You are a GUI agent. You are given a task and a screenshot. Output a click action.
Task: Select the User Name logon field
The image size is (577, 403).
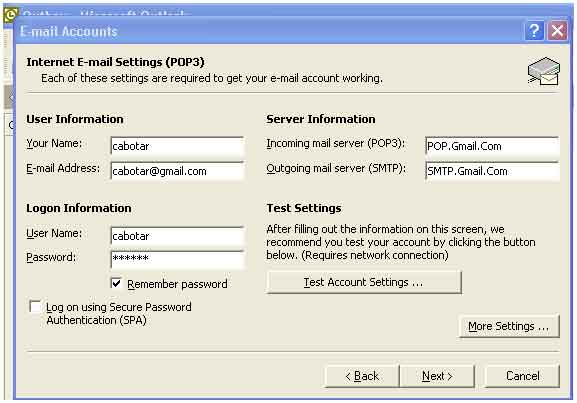[x=177, y=236]
